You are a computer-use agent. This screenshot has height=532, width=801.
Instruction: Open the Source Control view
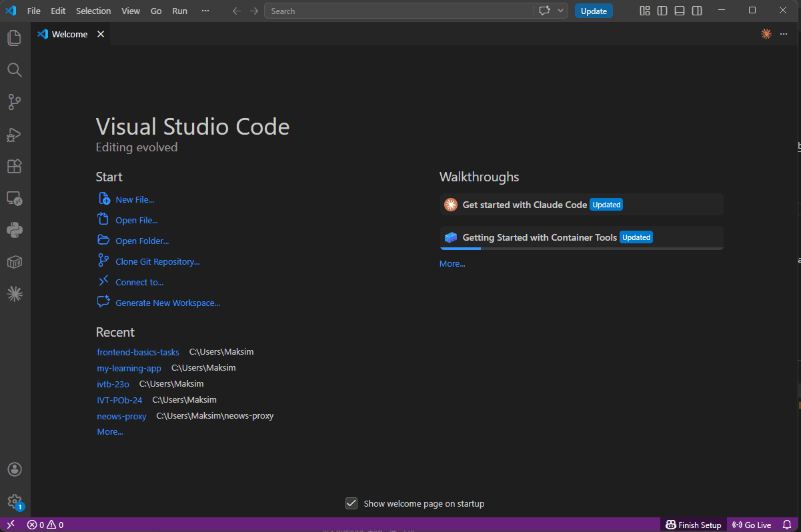15,102
